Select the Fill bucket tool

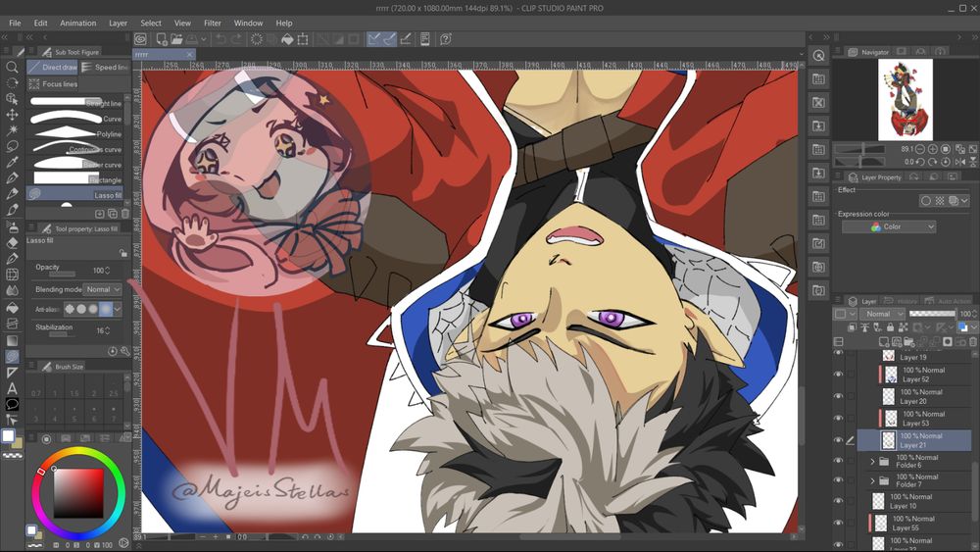point(12,308)
